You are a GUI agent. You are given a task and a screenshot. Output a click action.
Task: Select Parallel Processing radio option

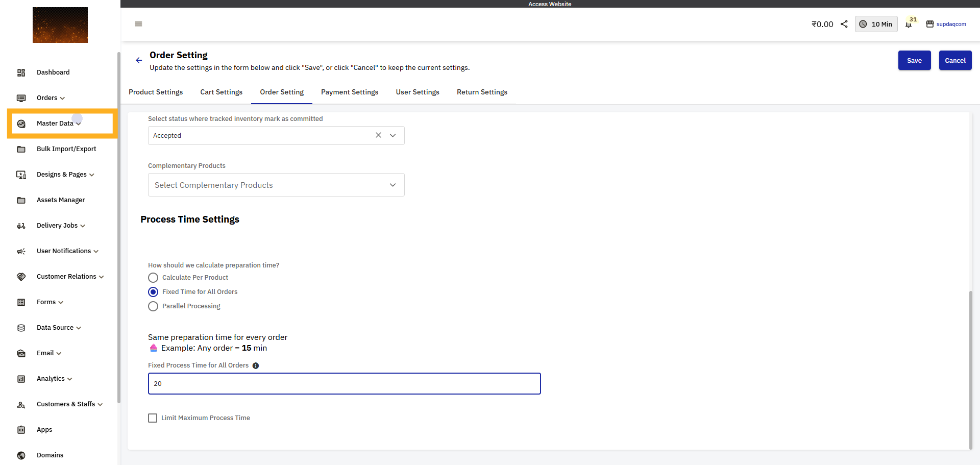click(153, 306)
